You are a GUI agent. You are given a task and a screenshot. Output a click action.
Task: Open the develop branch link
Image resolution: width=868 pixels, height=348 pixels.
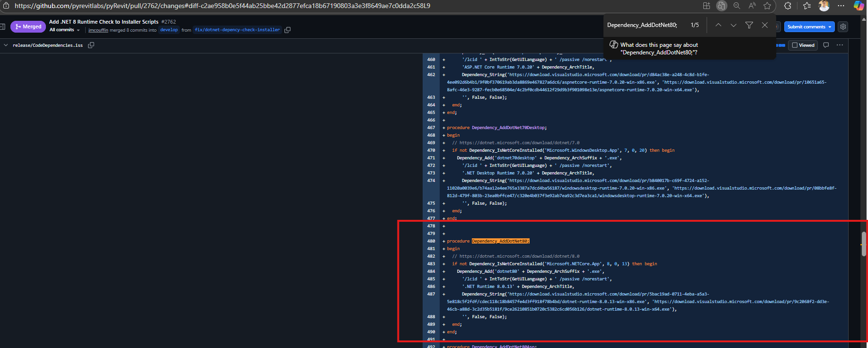pos(169,30)
